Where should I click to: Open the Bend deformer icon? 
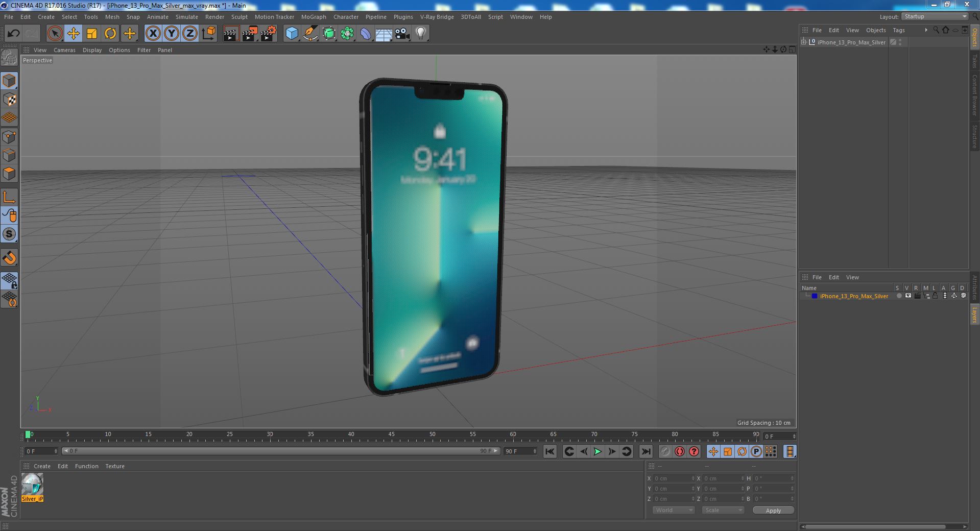coord(366,34)
